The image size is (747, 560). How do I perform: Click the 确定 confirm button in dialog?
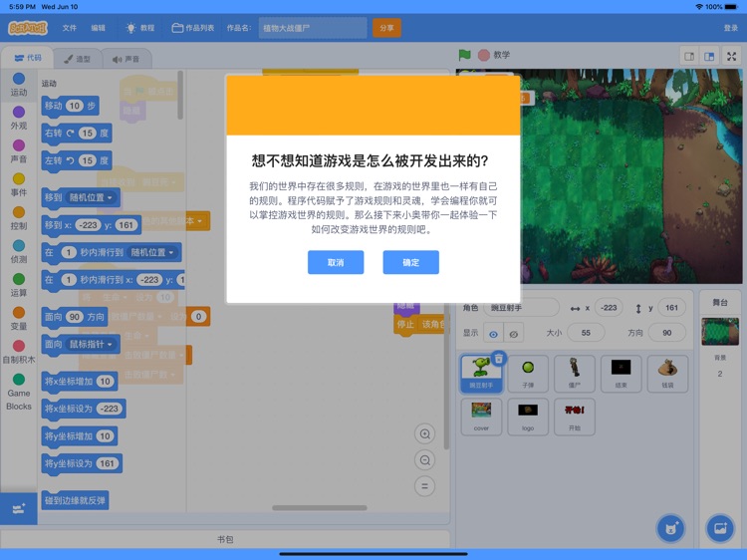pyautogui.click(x=410, y=262)
